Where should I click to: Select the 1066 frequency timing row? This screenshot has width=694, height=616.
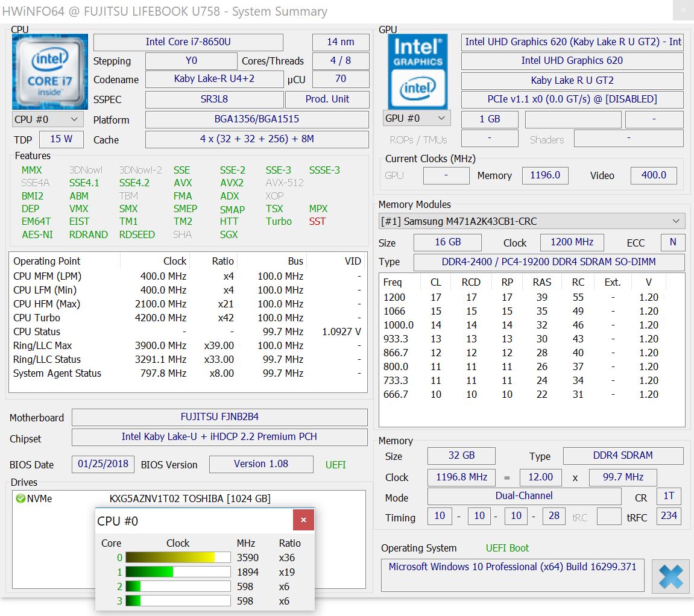pos(531,311)
